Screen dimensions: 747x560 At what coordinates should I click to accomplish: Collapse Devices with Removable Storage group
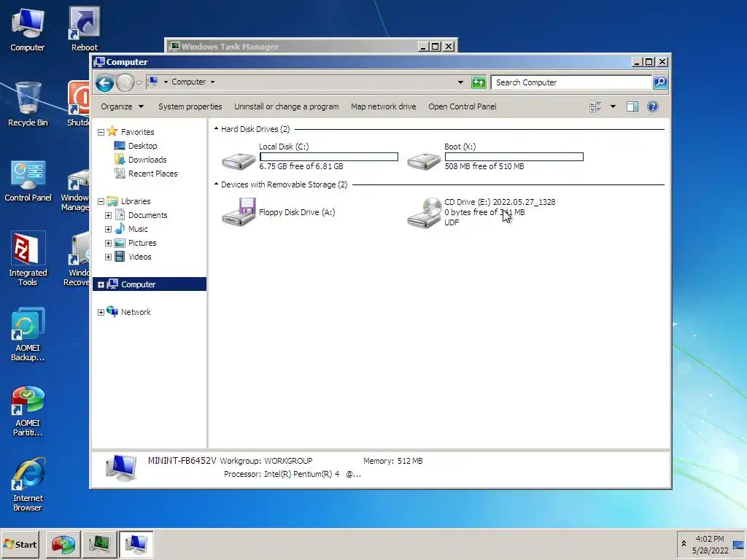tap(216, 184)
